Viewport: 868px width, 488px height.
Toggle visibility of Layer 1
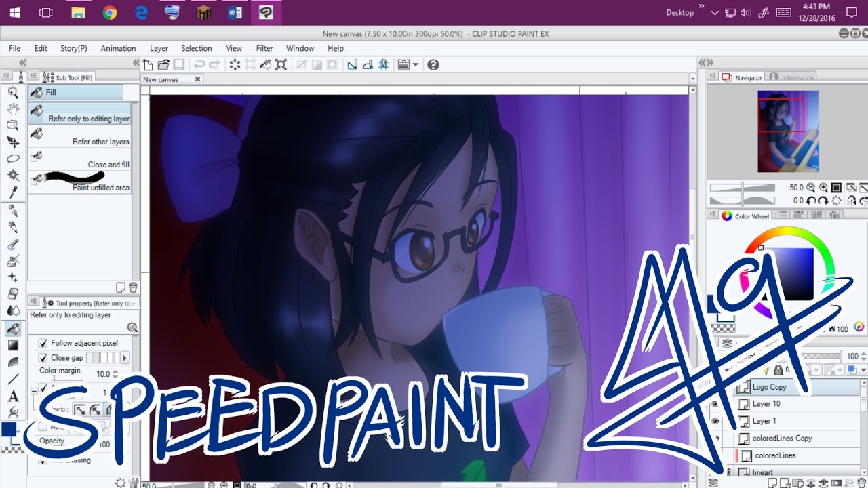tap(714, 421)
